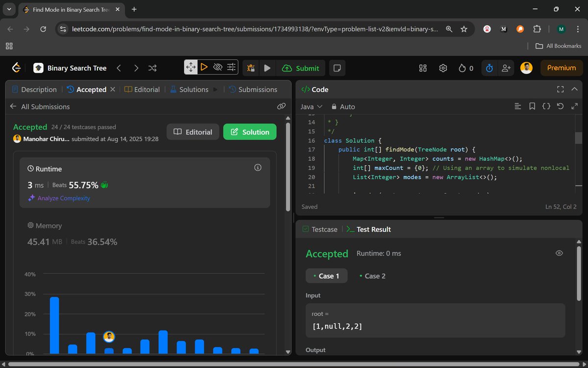Open the profile avatar menu
The width and height of the screenshot is (588, 368).
(x=526, y=68)
